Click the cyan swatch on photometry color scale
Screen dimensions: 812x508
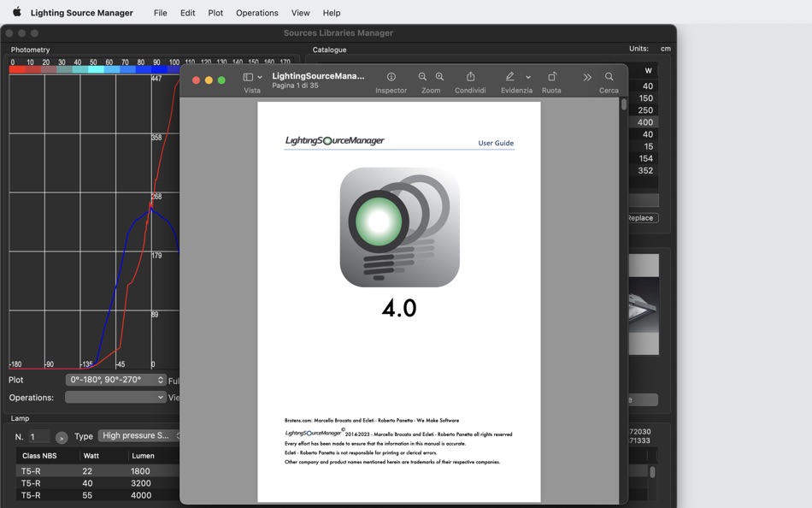click(x=96, y=69)
